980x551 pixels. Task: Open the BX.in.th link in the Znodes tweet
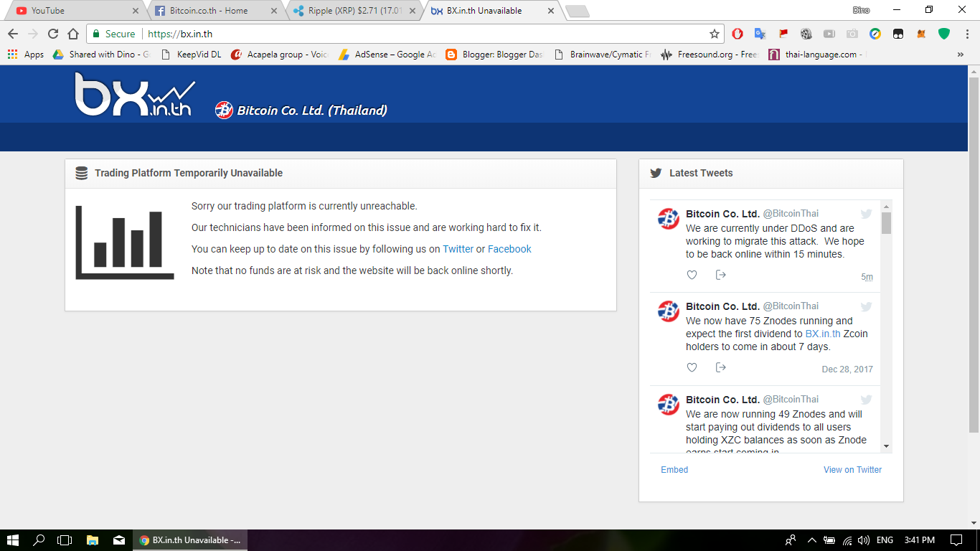[x=823, y=334]
